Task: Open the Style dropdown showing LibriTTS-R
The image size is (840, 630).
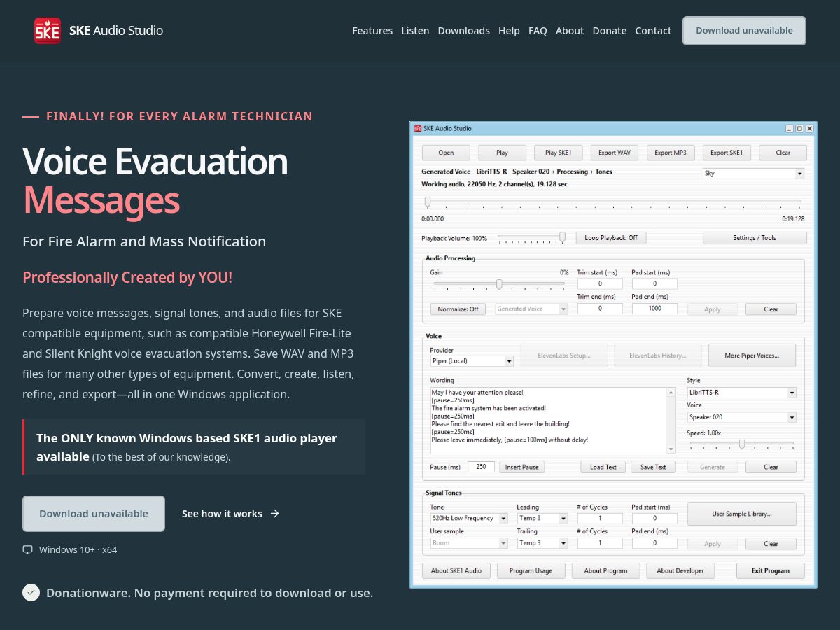Action: [x=741, y=393]
